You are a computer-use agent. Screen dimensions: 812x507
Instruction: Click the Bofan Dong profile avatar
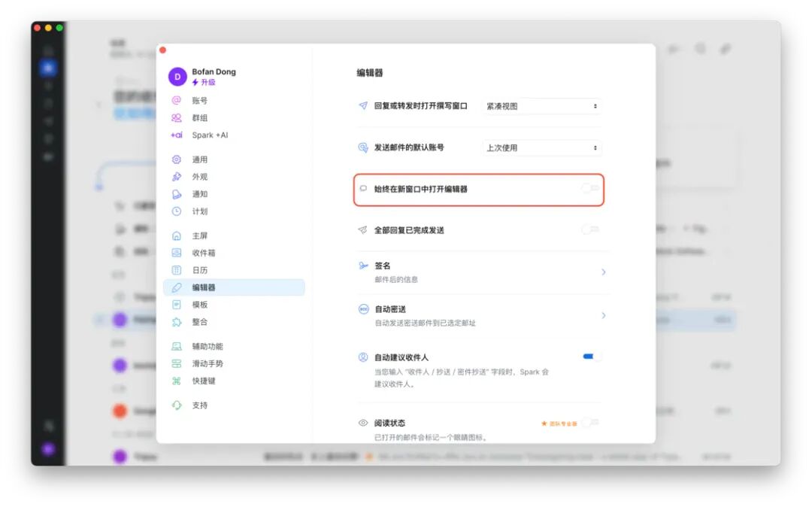tap(177, 77)
